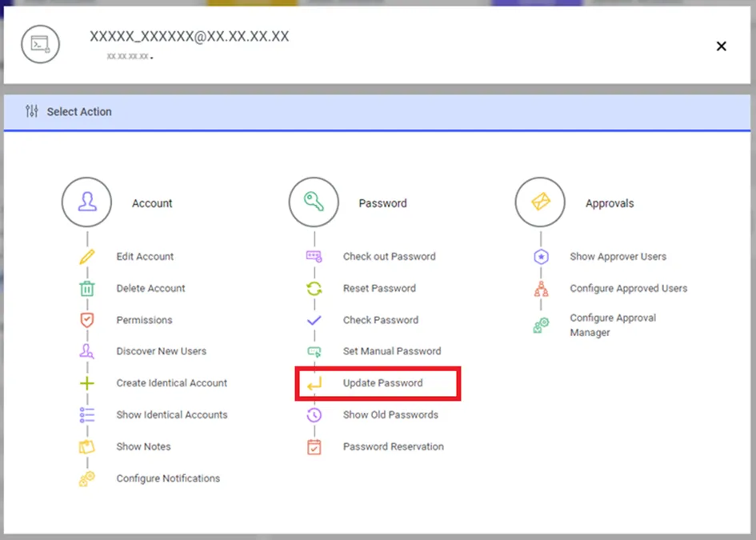The width and height of the screenshot is (756, 540).
Task: Click the sliders icon beside Select Action
Action: 32,111
